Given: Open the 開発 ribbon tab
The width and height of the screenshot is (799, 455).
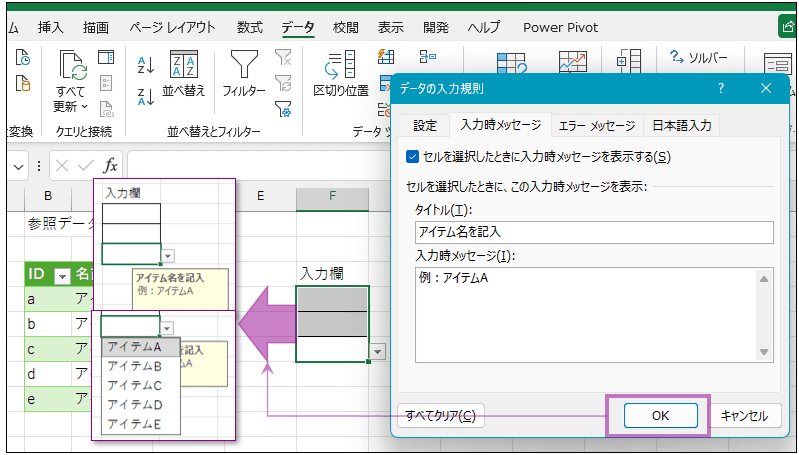Looking at the screenshot, I should tap(436, 28).
